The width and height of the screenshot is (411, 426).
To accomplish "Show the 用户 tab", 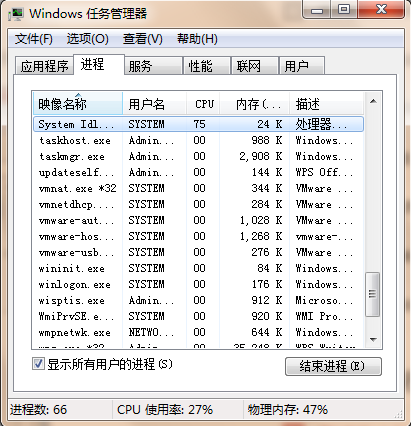I will click(x=302, y=66).
